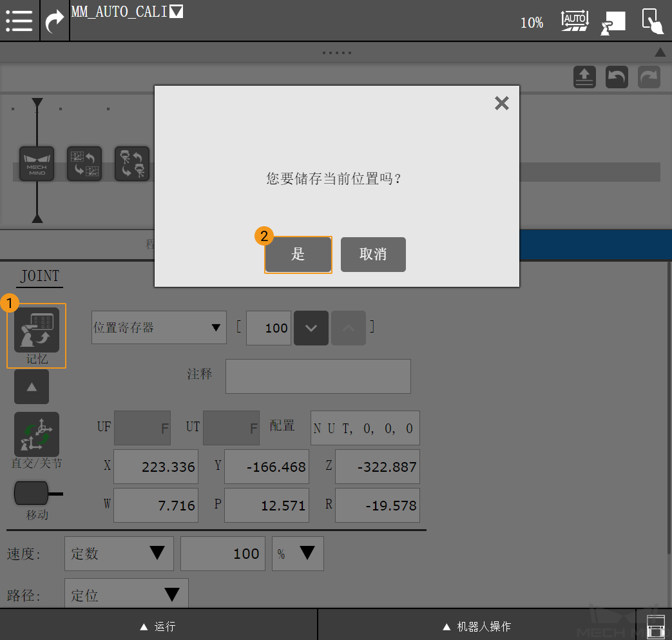Screen dimensions: 672x640
Task: Select the robot swap timeline block
Action: [x=132, y=164]
